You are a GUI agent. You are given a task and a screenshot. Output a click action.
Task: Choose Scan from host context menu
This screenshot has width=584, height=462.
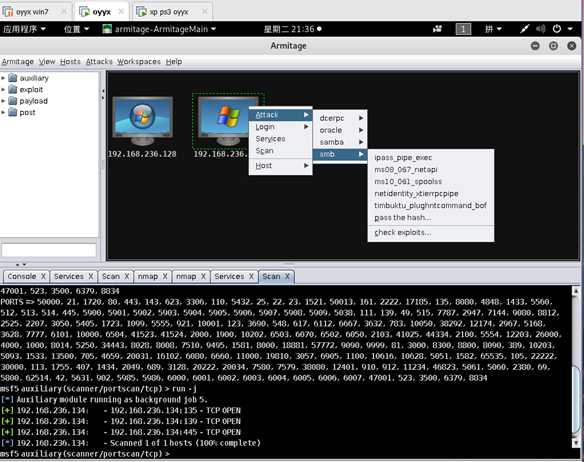(x=280, y=151)
